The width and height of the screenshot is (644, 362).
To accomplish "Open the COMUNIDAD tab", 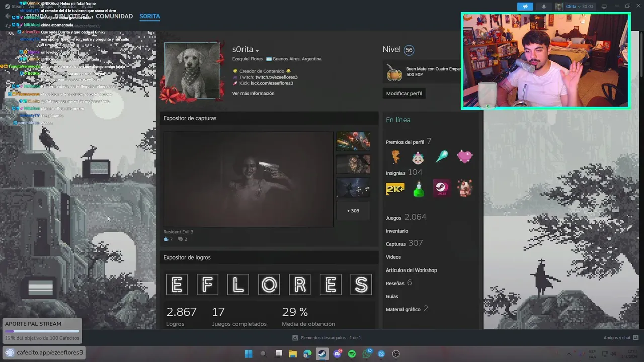I will pos(114,16).
